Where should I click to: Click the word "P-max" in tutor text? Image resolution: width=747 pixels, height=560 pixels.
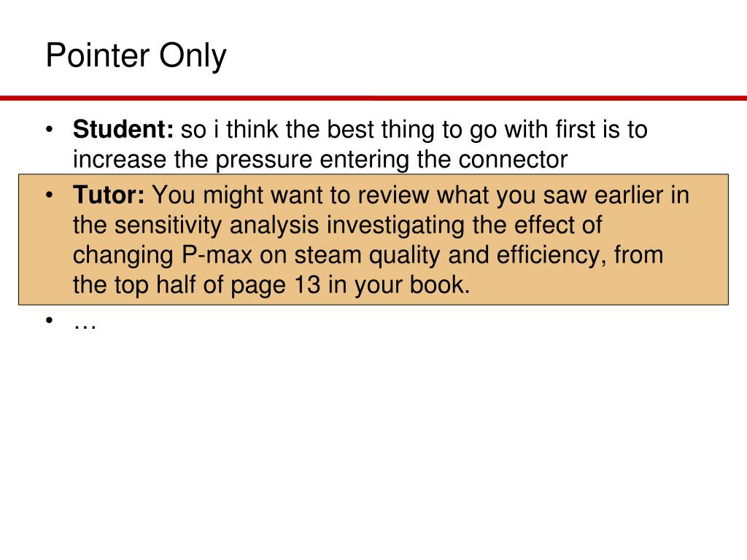click(217, 254)
